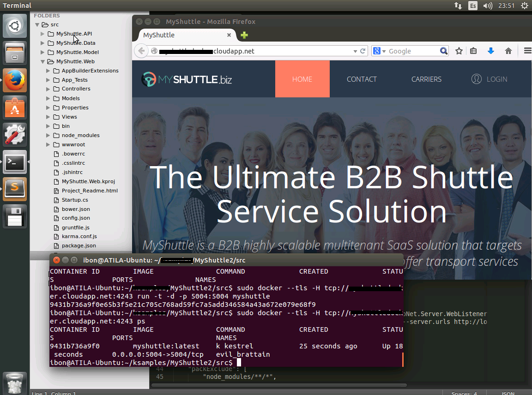Open Ubuntu Software Center launcher icon
This screenshot has width=532, height=395.
coord(15,108)
